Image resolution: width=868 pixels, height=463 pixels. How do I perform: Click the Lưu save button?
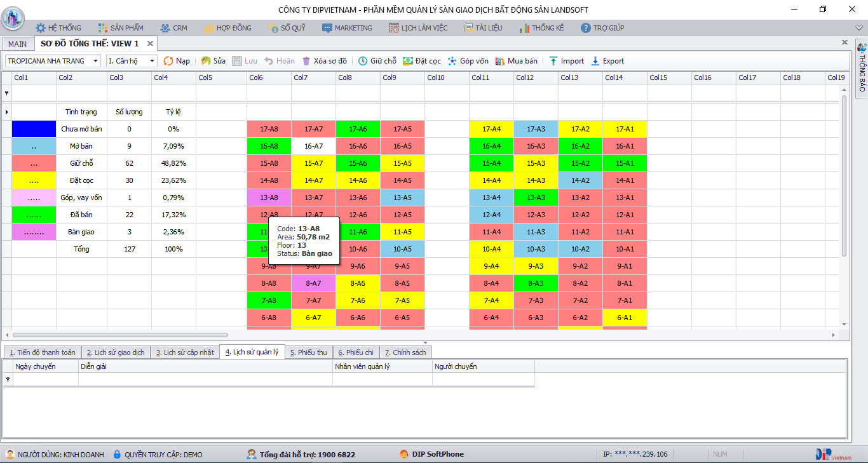[245, 61]
